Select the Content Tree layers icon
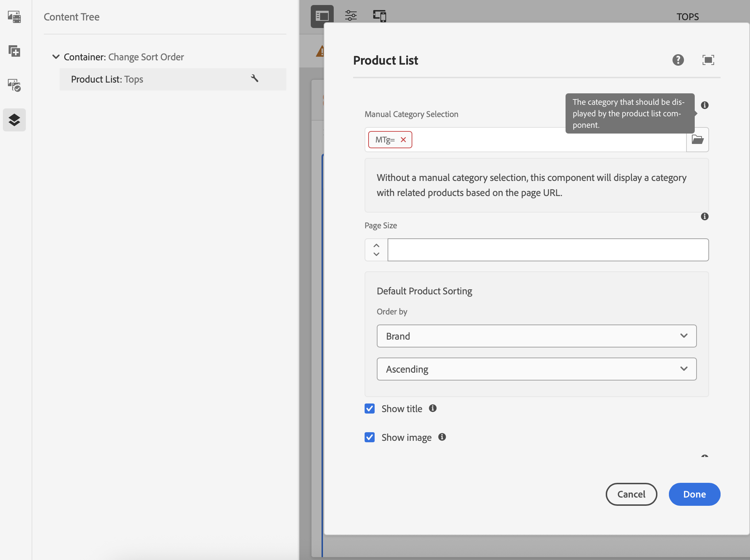 coord(14,120)
